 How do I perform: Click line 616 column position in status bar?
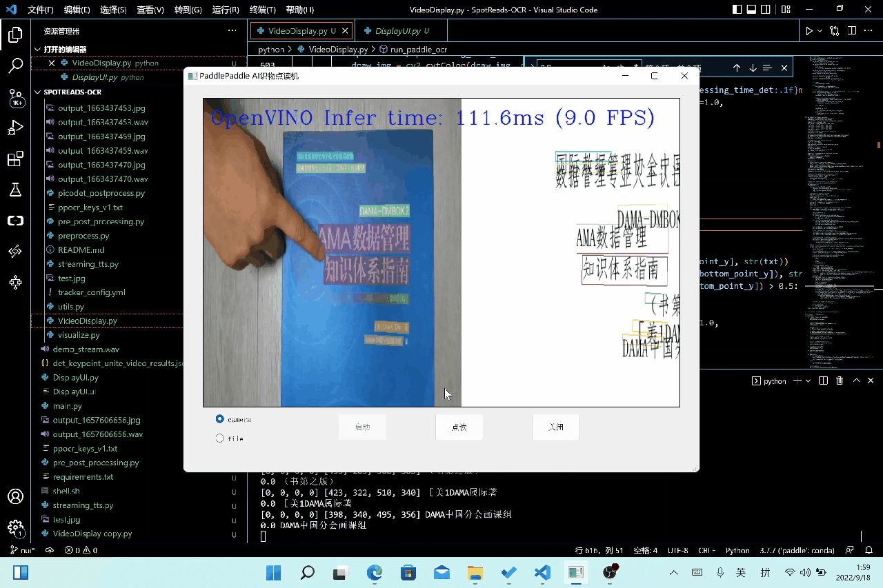(x=599, y=550)
